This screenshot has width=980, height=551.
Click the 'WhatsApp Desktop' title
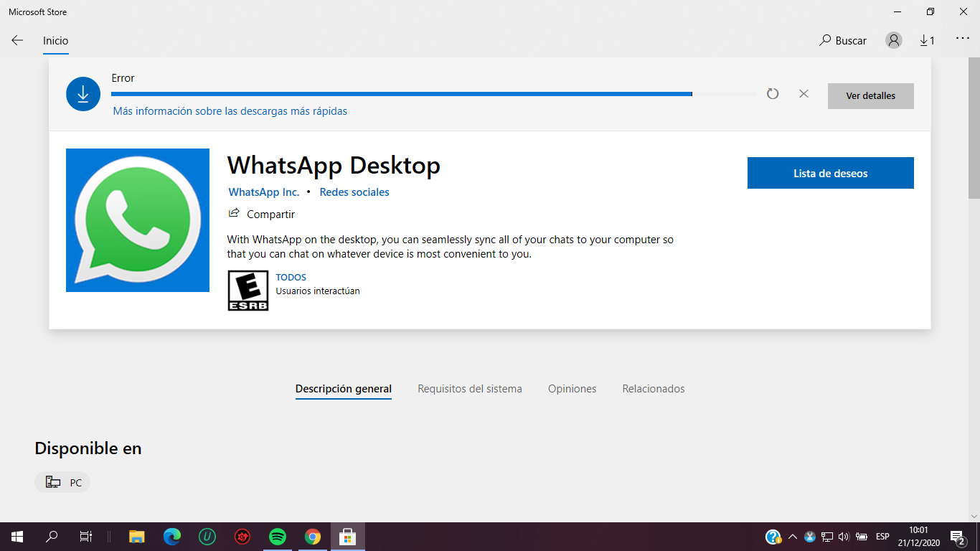[334, 166]
